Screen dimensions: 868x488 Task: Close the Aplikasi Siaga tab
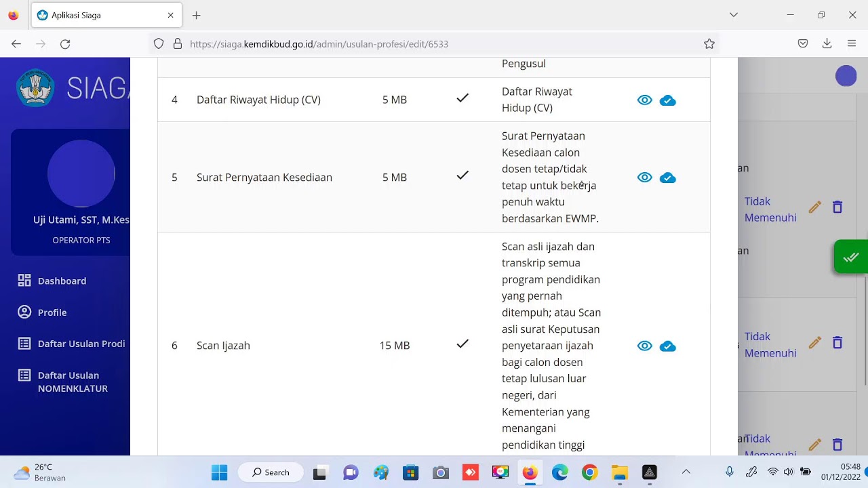[x=170, y=15]
